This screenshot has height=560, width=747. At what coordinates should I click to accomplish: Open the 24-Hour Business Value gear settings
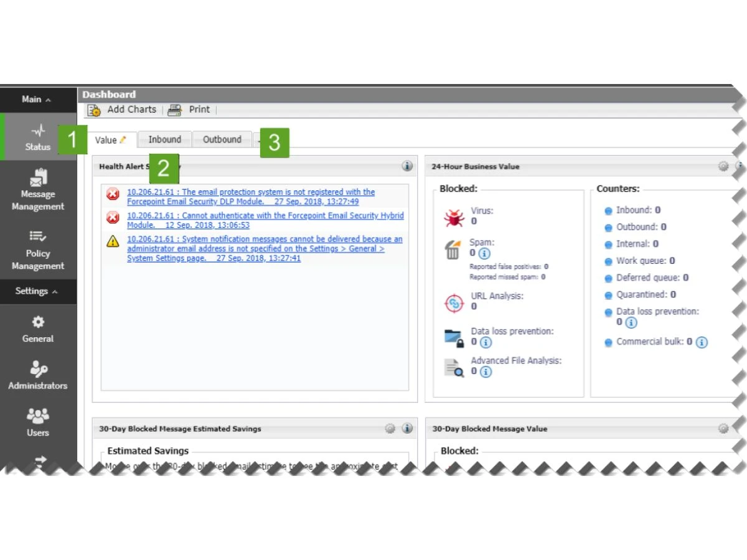pyautogui.click(x=723, y=166)
